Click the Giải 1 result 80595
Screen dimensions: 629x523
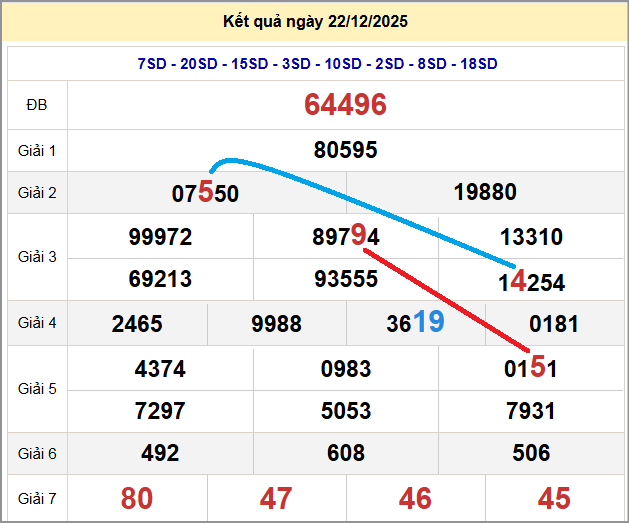click(x=345, y=150)
